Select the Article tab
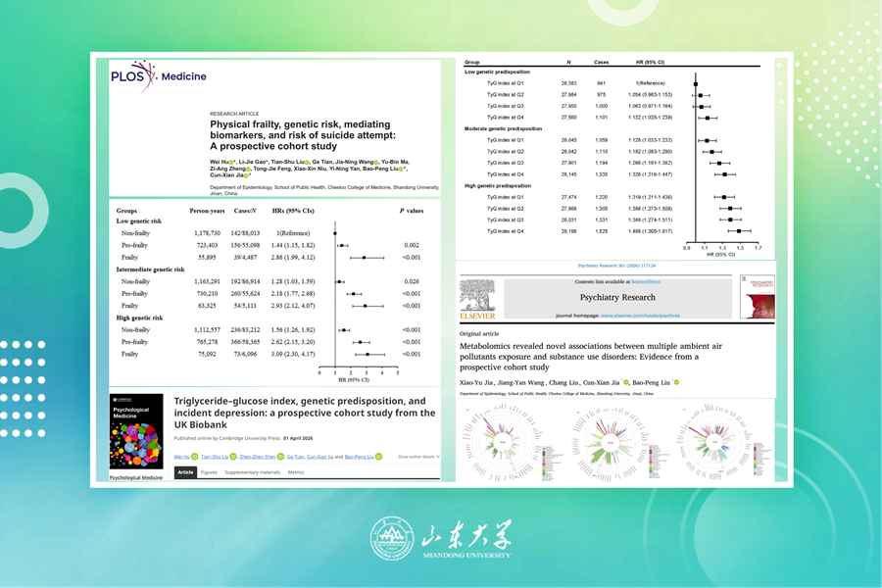 click(184, 472)
